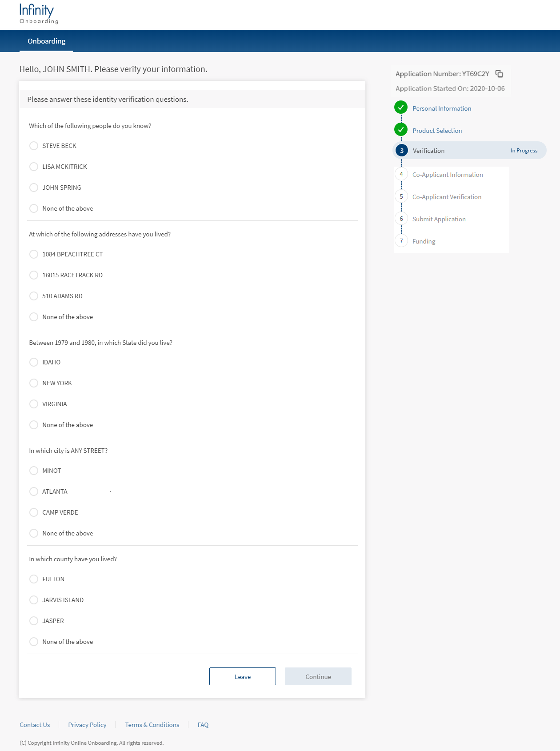Click the step 7 Funding circle
Screen dimensions: 560x751
401,241
